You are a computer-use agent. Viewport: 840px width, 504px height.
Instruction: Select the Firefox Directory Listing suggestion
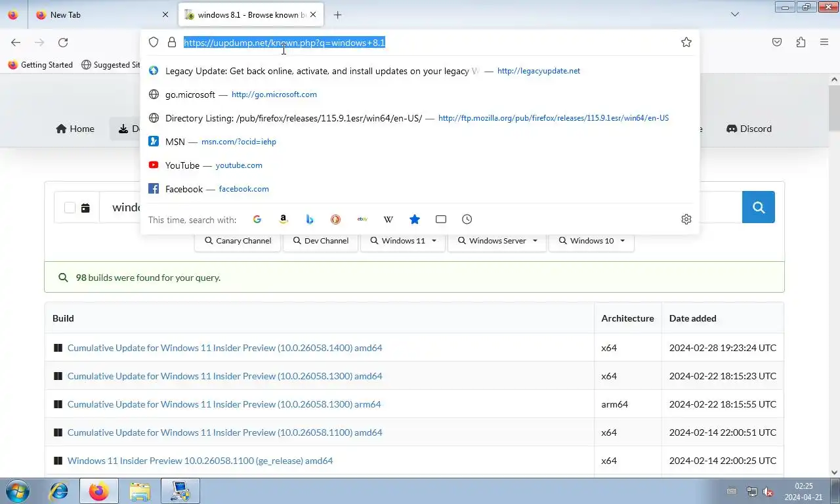point(420,118)
